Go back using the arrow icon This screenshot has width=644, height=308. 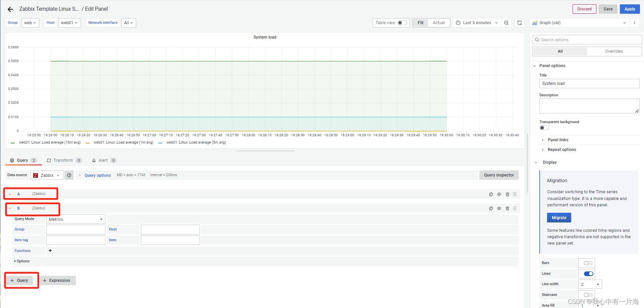coord(10,9)
